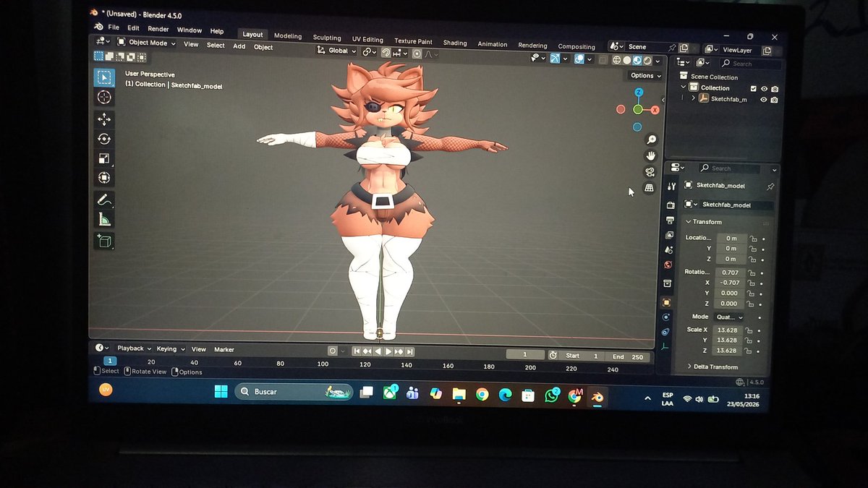This screenshot has height=488, width=868.
Task: Select the Scale tool
Action: pos(104,158)
